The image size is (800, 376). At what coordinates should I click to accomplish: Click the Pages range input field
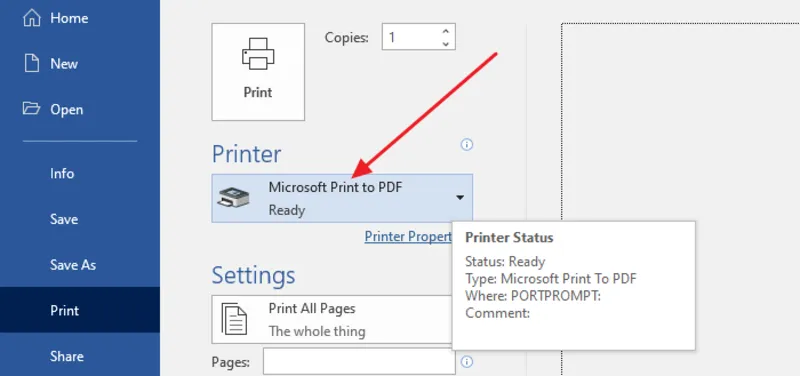click(359, 362)
